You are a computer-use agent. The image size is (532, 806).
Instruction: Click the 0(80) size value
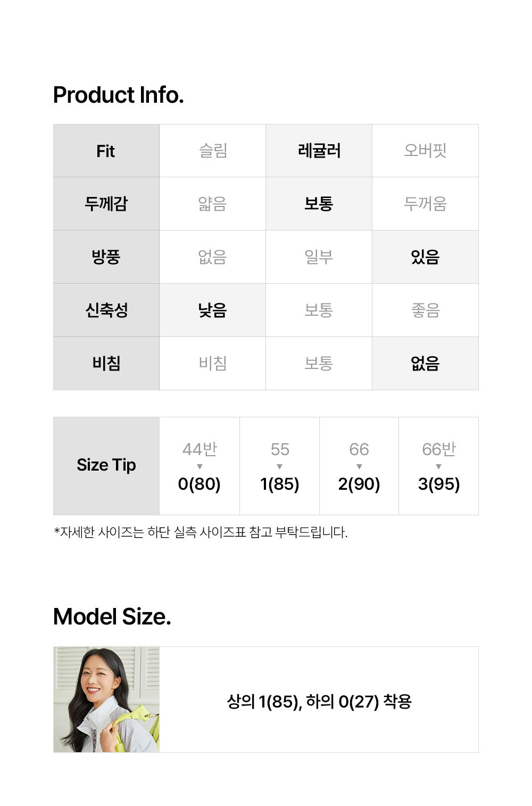point(199,484)
